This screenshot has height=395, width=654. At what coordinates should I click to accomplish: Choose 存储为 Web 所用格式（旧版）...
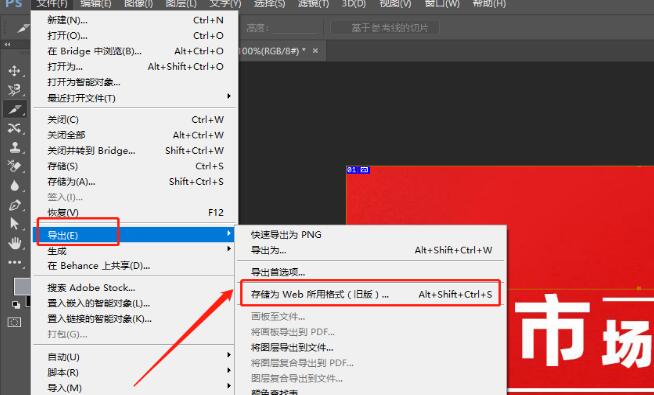coord(371,294)
